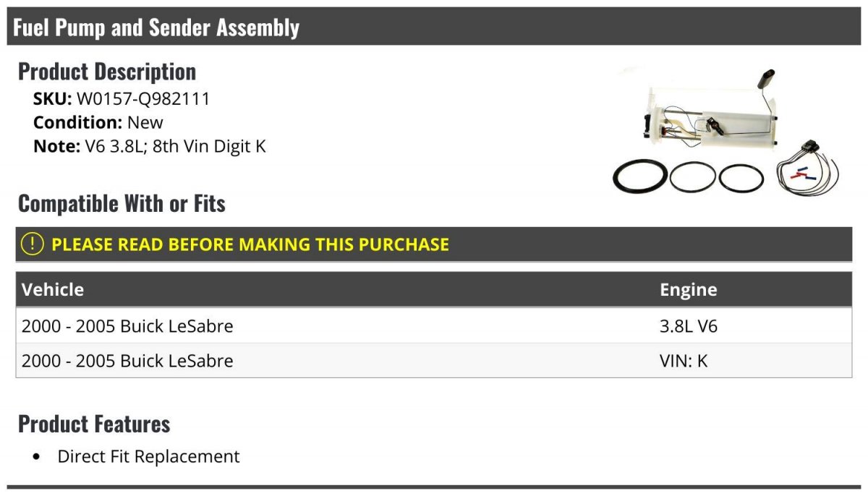Open the fuel pump product image
Viewport: 868px width, 496px height.
(x=726, y=132)
